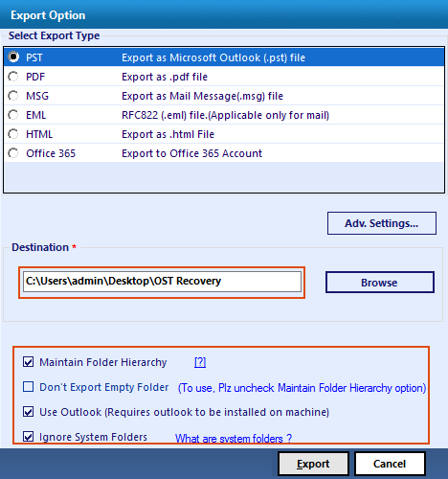Toggle Ignore System Folders checkbox
The height and width of the screenshot is (479, 448).
(x=28, y=436)
